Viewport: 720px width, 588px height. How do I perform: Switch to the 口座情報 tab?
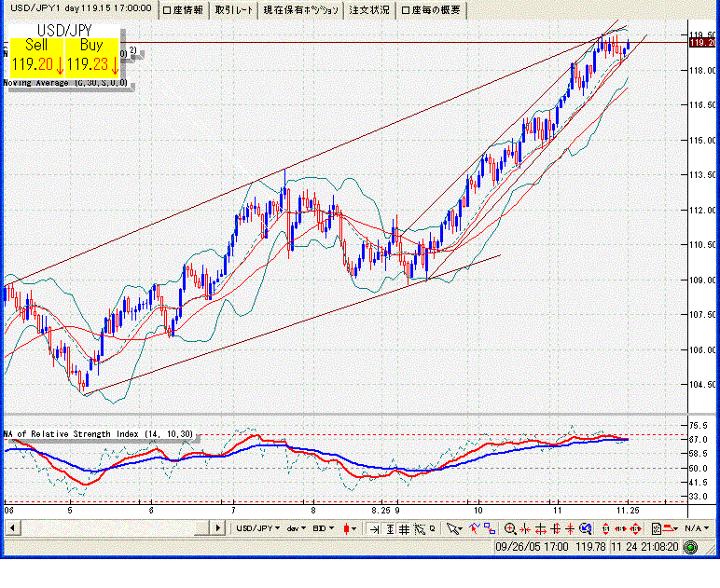(x=183, y=10)
